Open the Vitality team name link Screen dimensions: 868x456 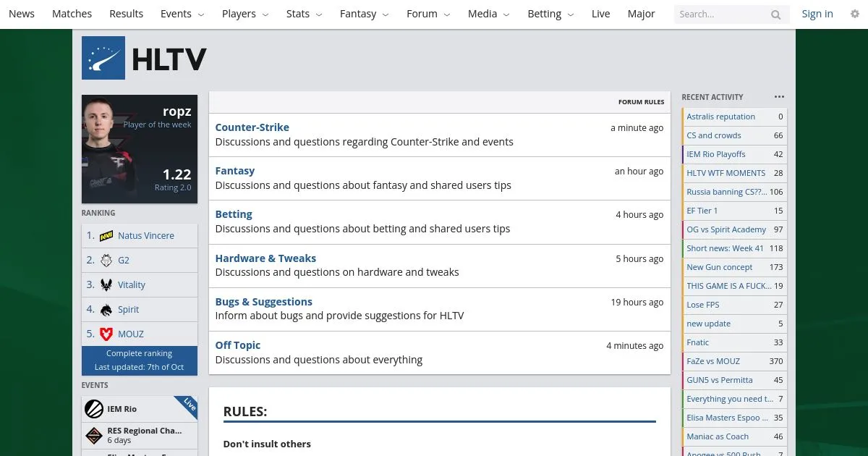132,285
